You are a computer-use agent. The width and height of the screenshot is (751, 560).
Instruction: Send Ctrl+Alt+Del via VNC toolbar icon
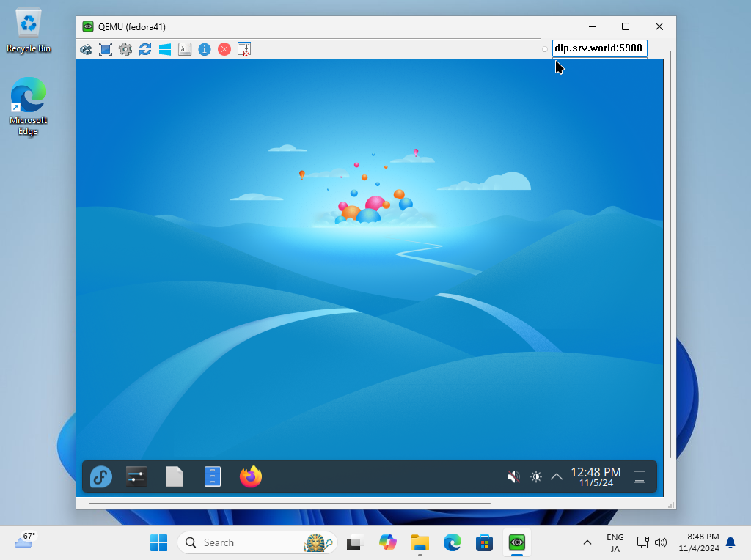coord(87,49)
